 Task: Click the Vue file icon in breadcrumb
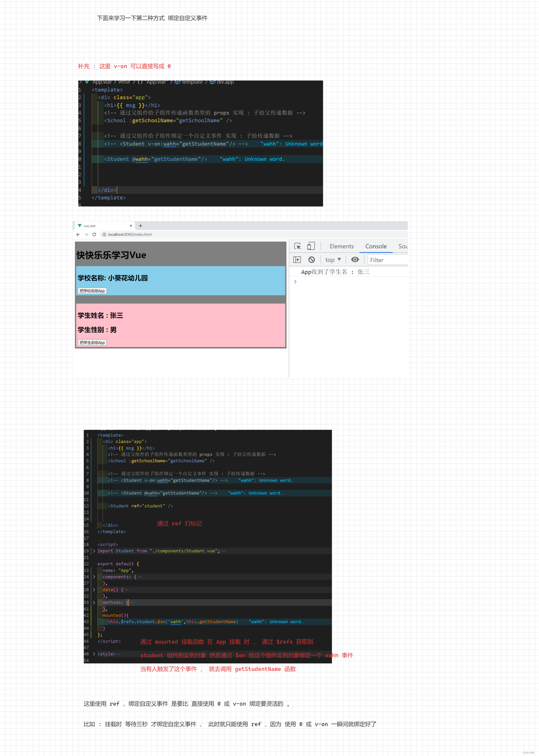click(x=87, y=82)
